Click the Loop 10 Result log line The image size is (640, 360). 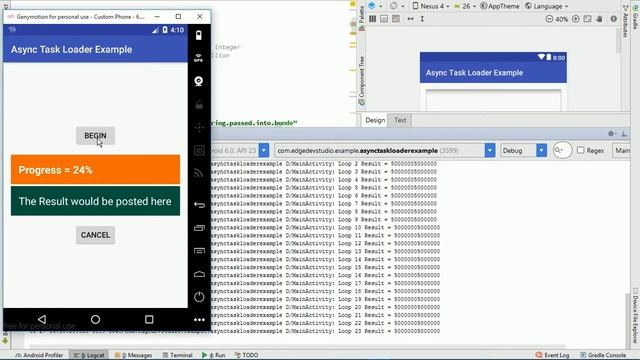click(326, 227)
